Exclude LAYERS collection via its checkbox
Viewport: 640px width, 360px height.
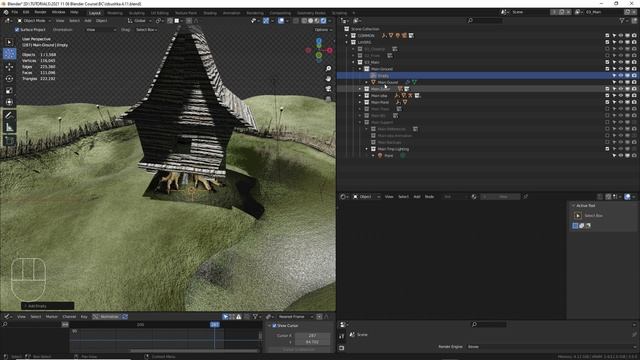click(x=607, y=42)
